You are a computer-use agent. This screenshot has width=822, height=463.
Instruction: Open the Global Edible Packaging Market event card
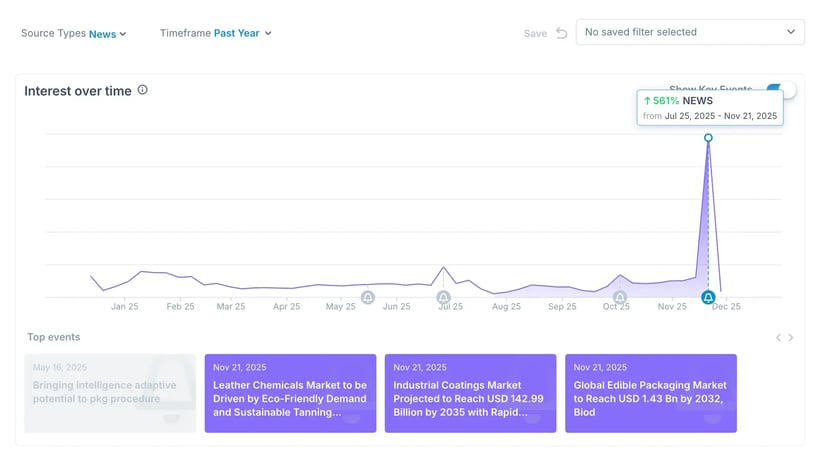pos(651,393)
